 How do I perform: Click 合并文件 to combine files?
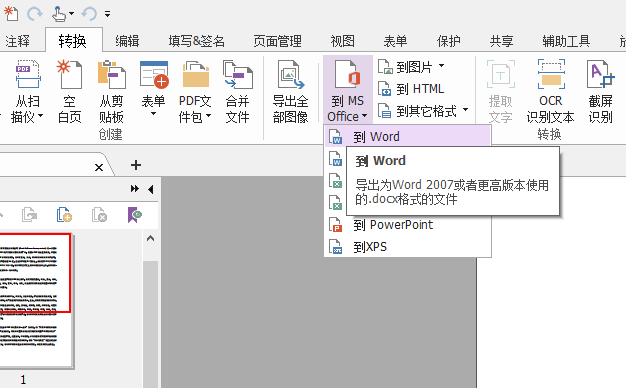coord(238,91)
